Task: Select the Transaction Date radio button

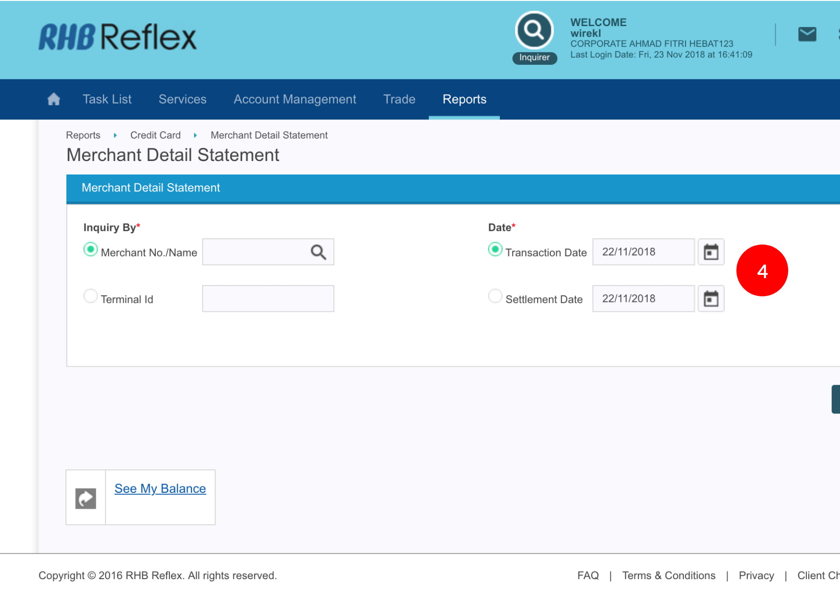Action: [495, 250]
